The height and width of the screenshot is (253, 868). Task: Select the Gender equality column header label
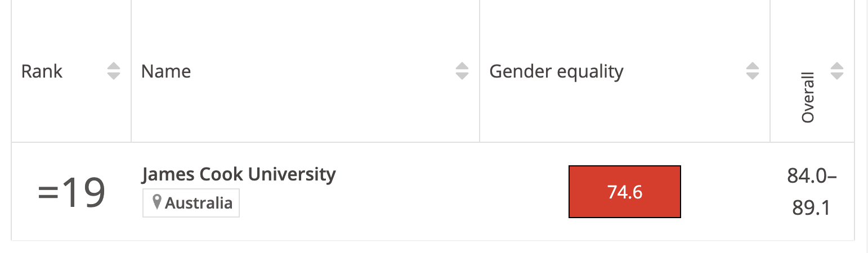pos(556,71)
